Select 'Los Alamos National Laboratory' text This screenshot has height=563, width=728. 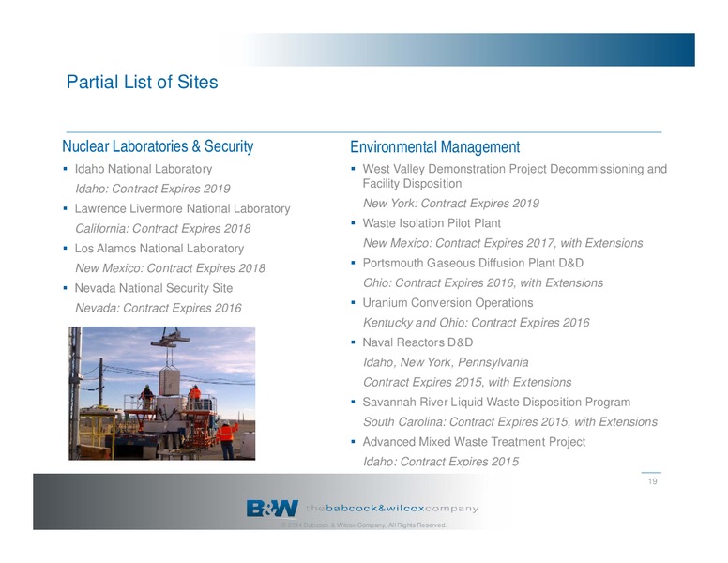(159, 249)
